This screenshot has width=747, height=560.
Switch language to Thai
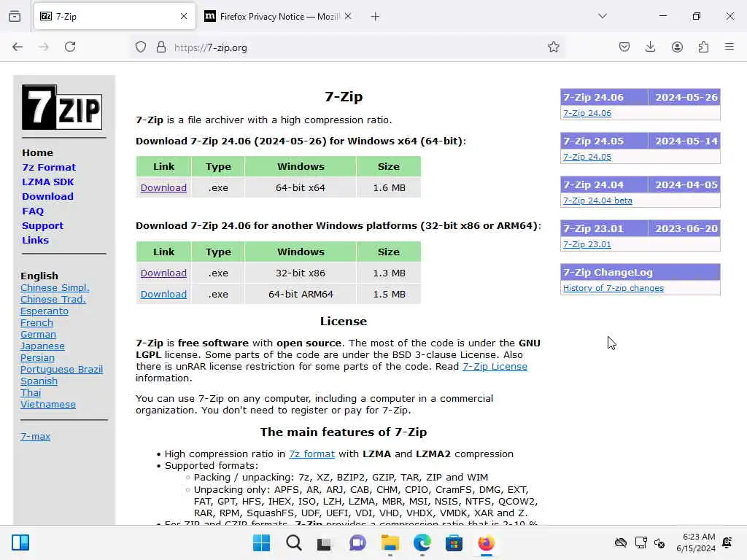coord(31,393)
